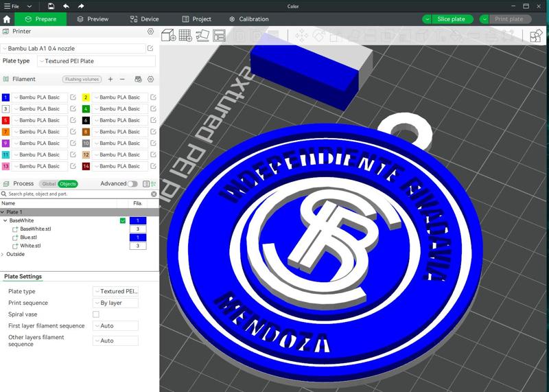Add a new filament with plus icon
Image resolution: width=549 pixels, height=392 pixels.
click(110, 79)
